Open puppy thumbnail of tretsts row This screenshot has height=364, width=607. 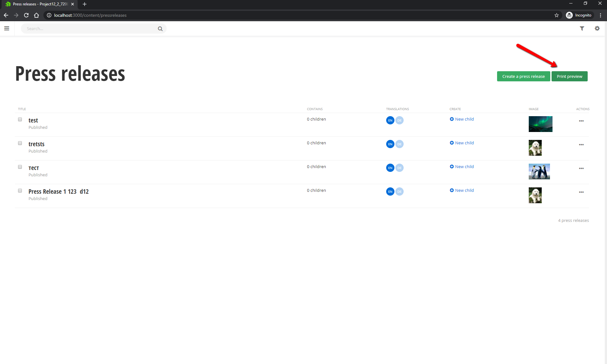click(535, 148)
